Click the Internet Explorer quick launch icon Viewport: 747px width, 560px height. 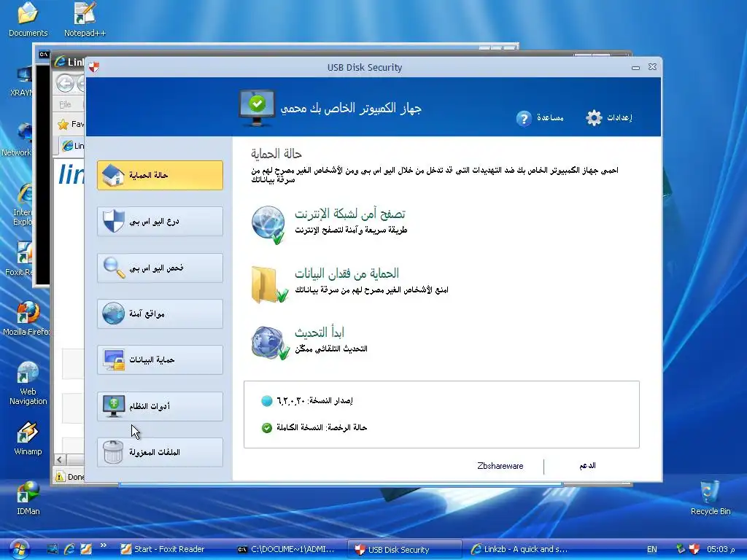[x=69, y=549]
